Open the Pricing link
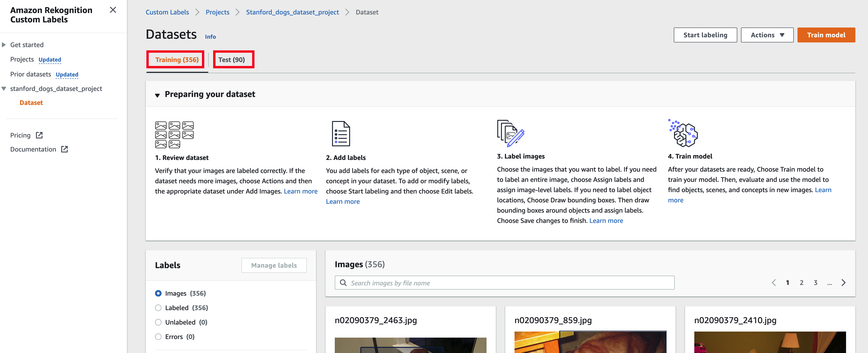The height and width of the screenshot is (353, 868). click(x=20, y=135)
